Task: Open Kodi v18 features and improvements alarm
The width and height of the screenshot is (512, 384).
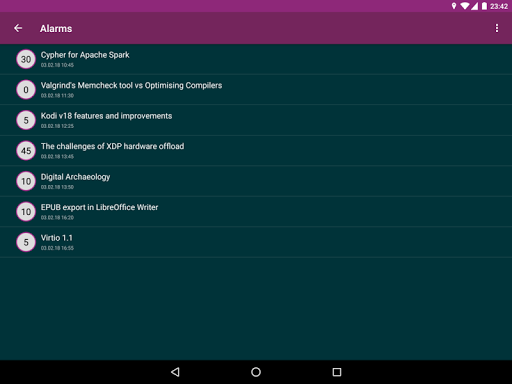Action: pyautogui.click(x=256, y=120)
